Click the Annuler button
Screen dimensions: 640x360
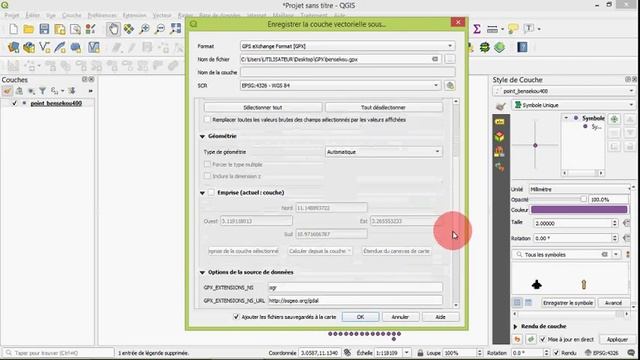pyautogui.click(x=400, y=317)
